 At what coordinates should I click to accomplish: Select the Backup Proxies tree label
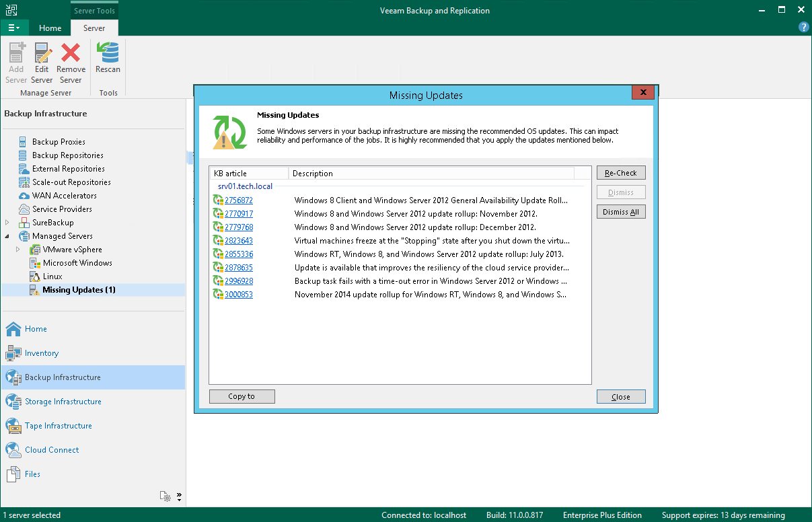pos(59,142)
